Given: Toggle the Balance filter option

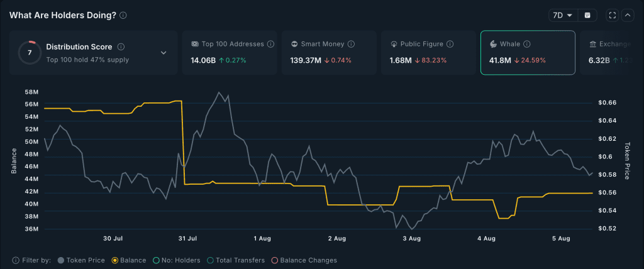Looking at the screenshot, I should 115,260.
